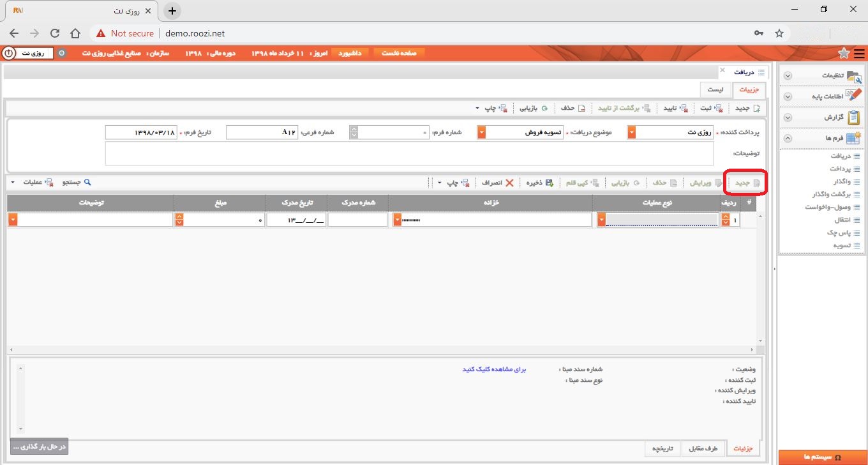The width and height of the screenshot is (868, 465).
Task: Click ویرایش in the grid toolbar
Action: (705, 183)
